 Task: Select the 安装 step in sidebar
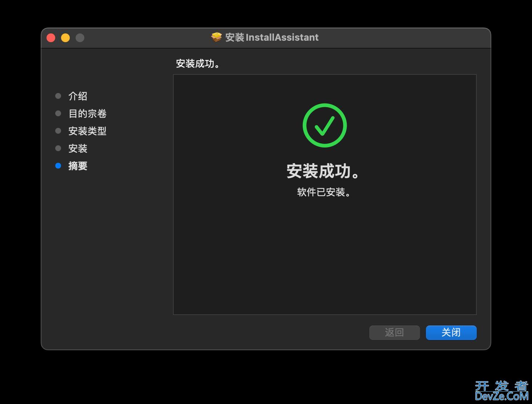coord(78,148)
